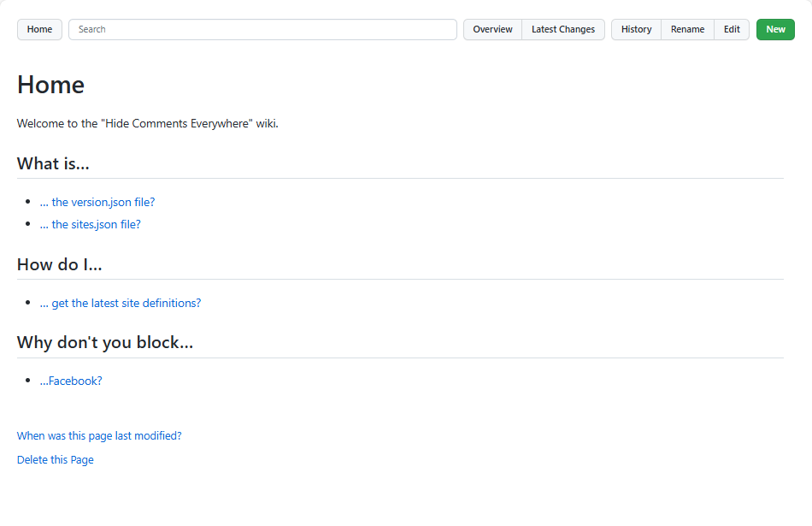View the Latest Changes list
The height and width of the screenshot is (526, 812).
click(562, 29)
